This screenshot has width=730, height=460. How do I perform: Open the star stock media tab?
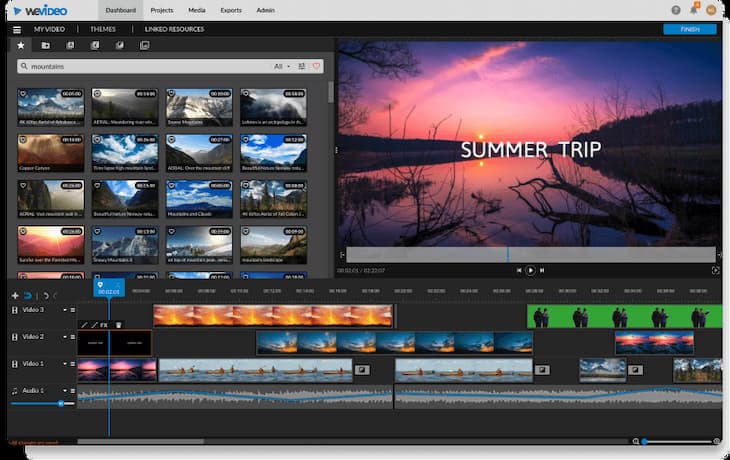[x=20, y=45]
